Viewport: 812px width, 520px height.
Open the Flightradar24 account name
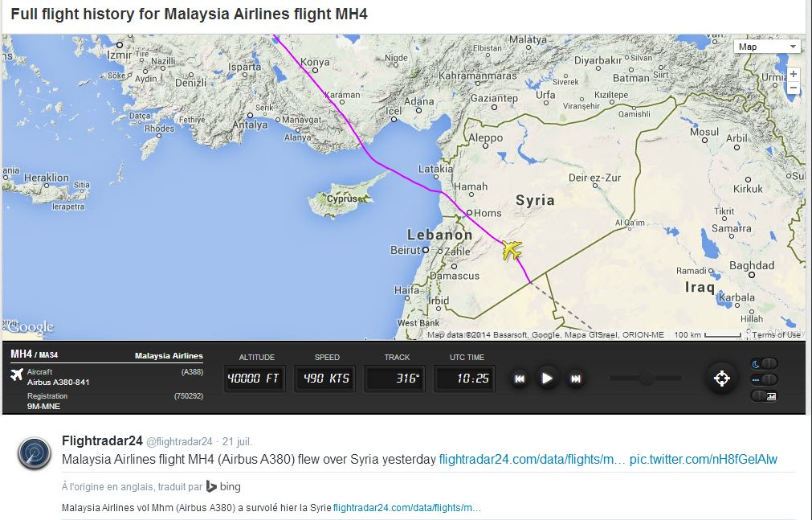(x=102, y=440)
